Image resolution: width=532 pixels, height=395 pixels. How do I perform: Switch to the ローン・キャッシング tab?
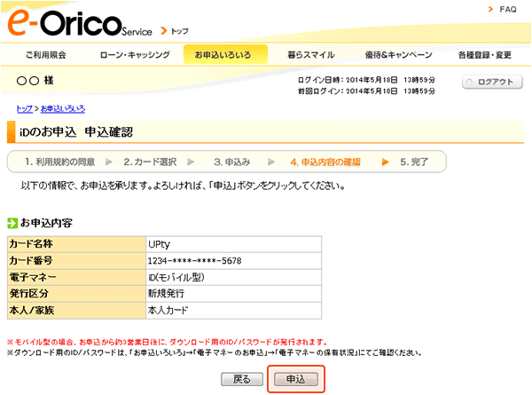[x=135, y=55]
